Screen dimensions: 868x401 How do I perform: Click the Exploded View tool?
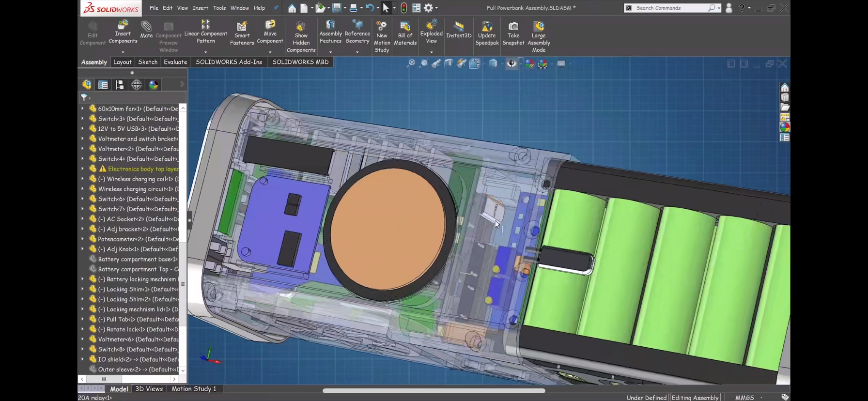tap(431, 32)
